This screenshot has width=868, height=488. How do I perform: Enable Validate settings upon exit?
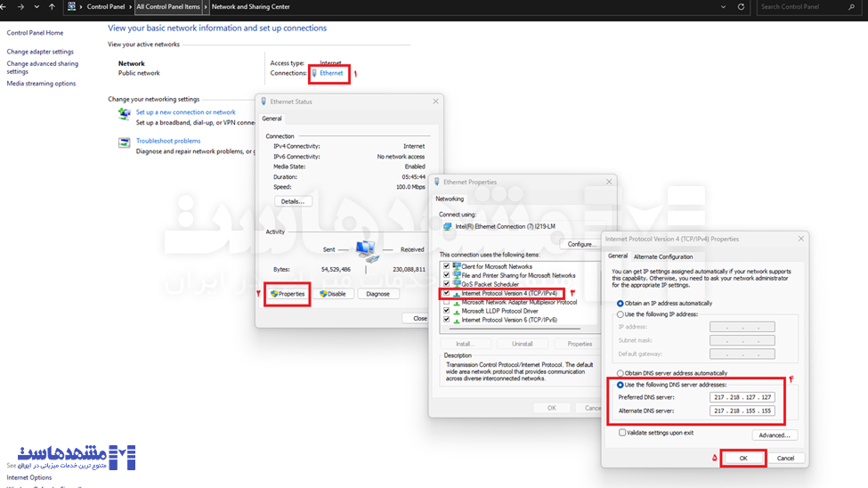[x=622, y=433]
